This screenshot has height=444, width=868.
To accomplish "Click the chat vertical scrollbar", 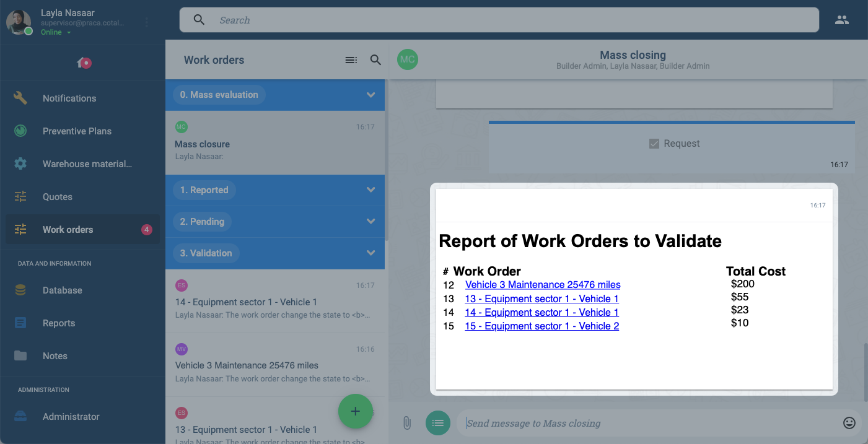I will click(866, 372).
